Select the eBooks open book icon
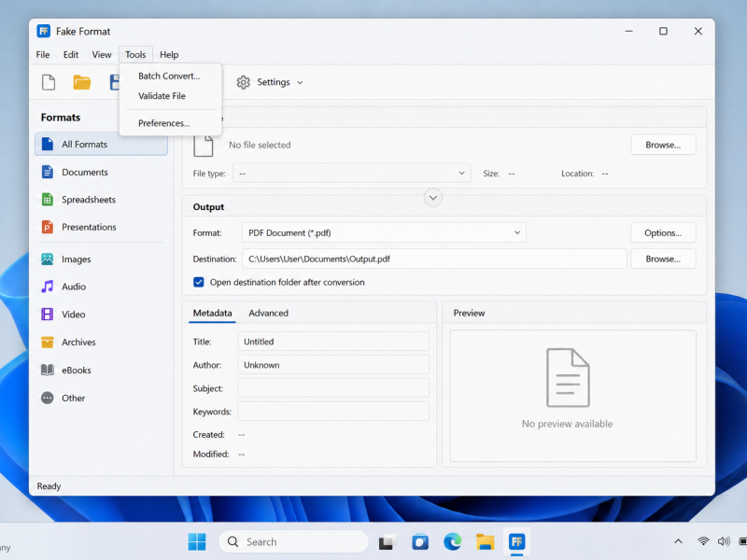Viewport: 747px width, 560px height. pos(48,370)
